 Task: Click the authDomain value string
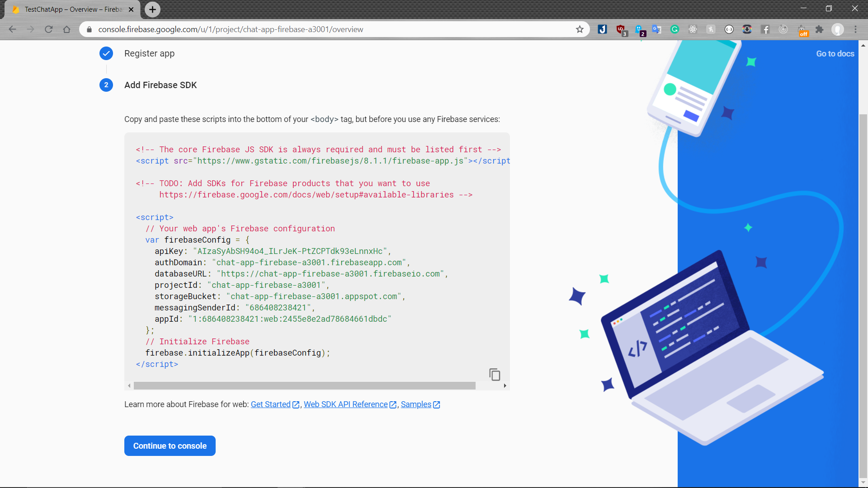(x=309, y=263)
